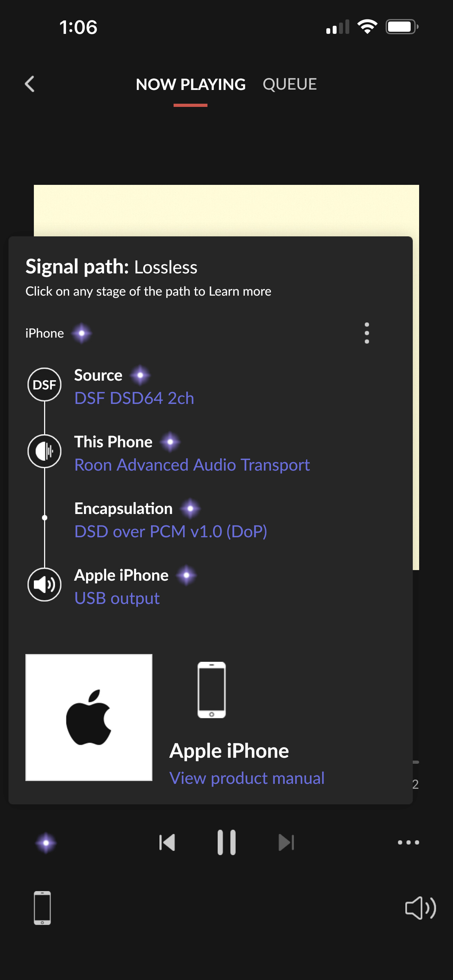Screen dimensions: 453x980
Task: Open Roon Advanced Audio Transport info
Action: [192, 465]
